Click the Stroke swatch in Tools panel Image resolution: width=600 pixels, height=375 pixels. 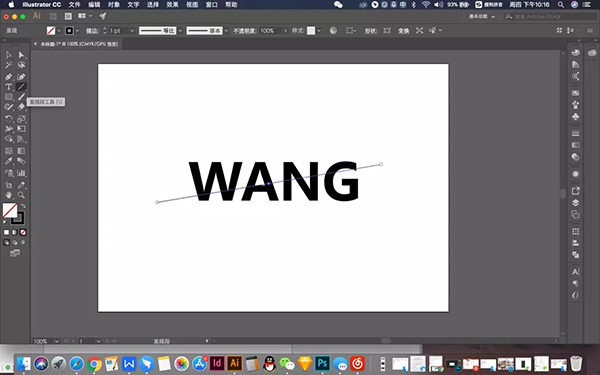18,219
